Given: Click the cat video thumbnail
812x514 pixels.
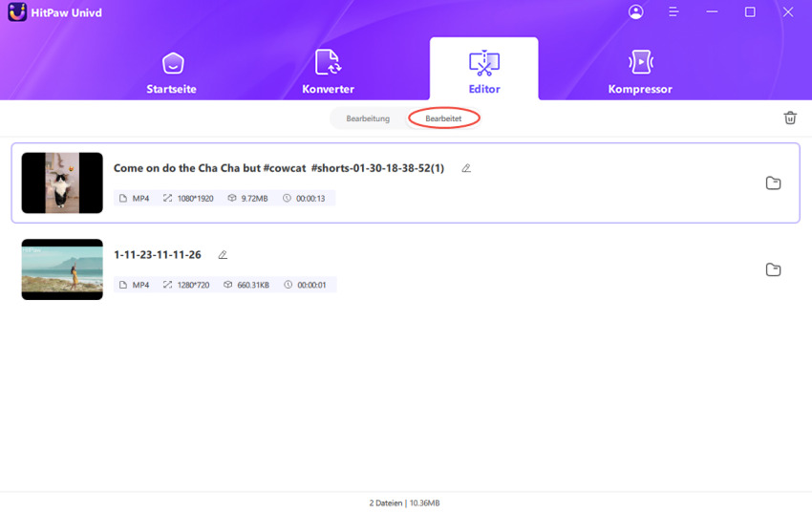Looking at the screenshot, I should tap(62, 182).
